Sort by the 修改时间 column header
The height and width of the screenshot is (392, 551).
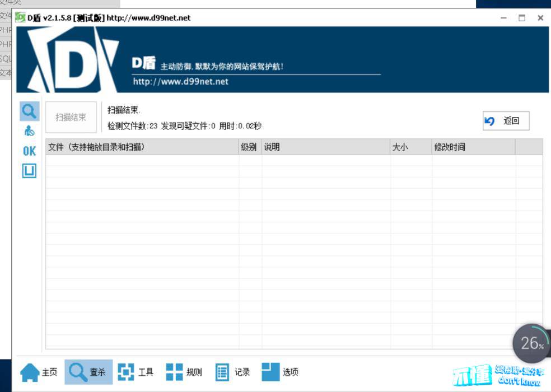click(x=473, y=147)
